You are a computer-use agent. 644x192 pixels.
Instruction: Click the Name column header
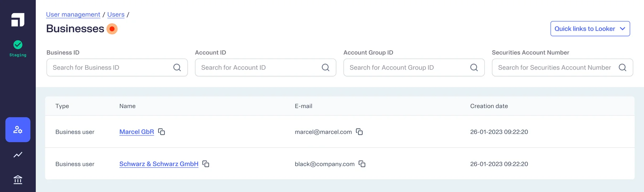pyautogui.click(x=127, y=106)
